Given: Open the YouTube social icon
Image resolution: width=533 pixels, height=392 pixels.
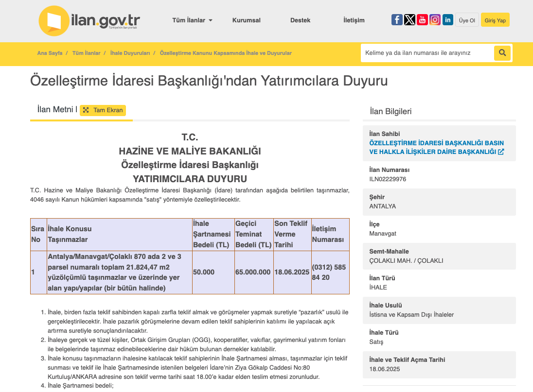Looking at the screenshot, I should [x=422, y=20].
